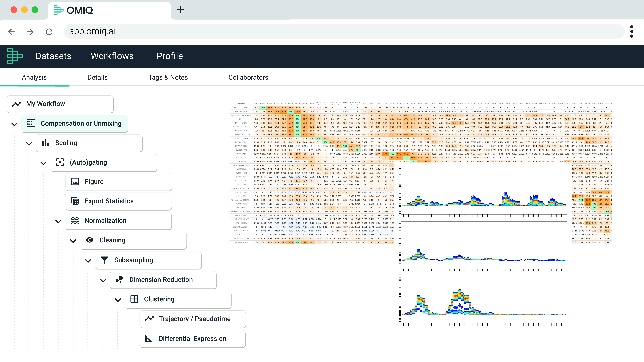Open the Tags & Notes tab
644x362 pixels.
(x=168, y=77)
